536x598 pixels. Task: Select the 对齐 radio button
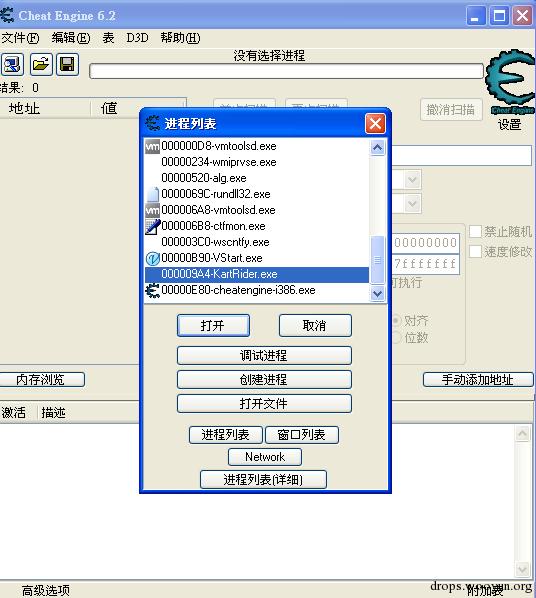tap(396, 320)
